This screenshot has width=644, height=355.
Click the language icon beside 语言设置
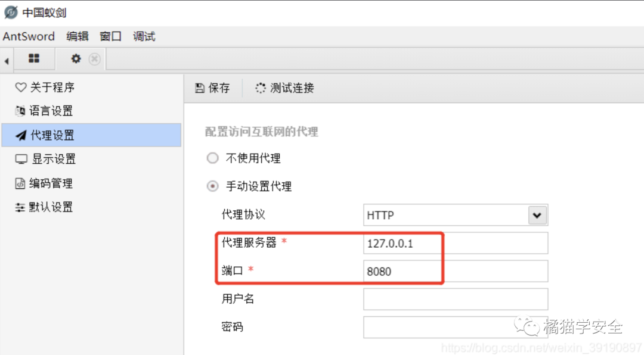coord(20,111)
